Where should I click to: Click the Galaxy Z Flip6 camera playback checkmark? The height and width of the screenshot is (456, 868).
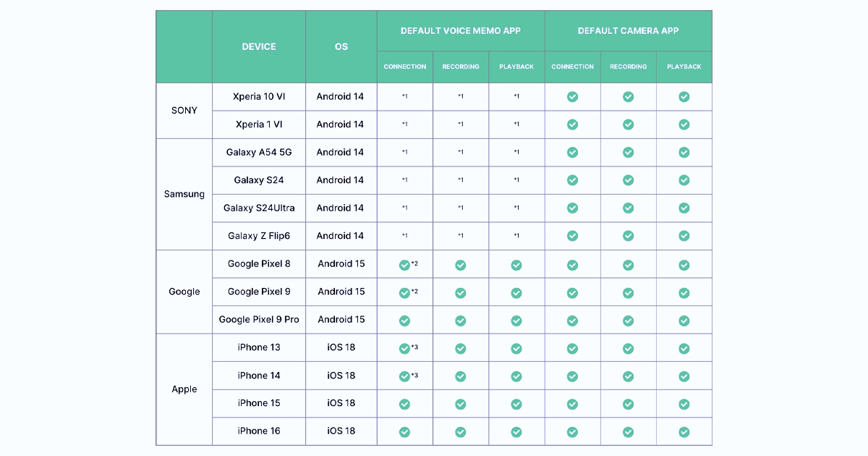684,236
